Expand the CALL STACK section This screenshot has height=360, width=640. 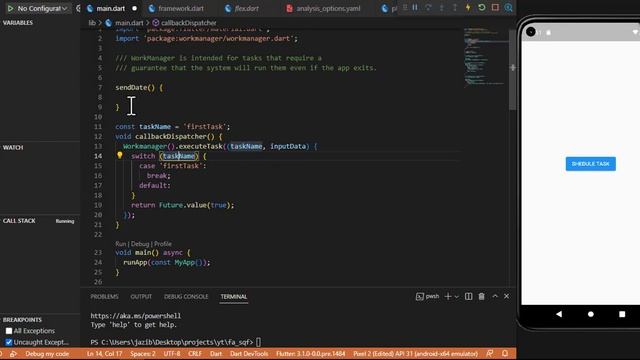coord(19,221)
